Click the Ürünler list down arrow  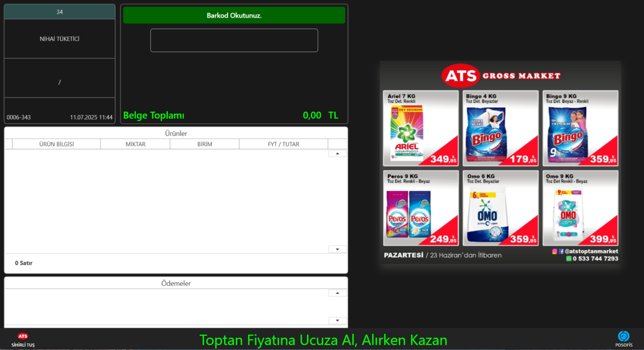338,249
